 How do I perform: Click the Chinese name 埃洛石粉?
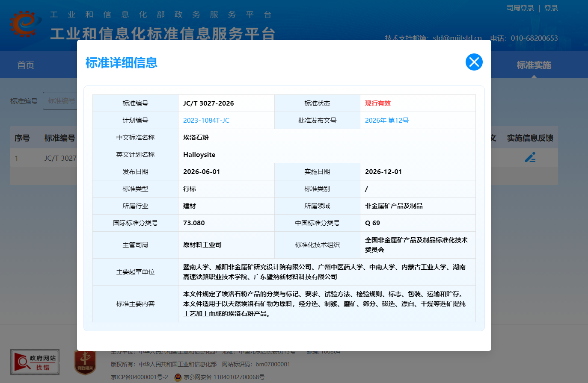pos(196,138)
